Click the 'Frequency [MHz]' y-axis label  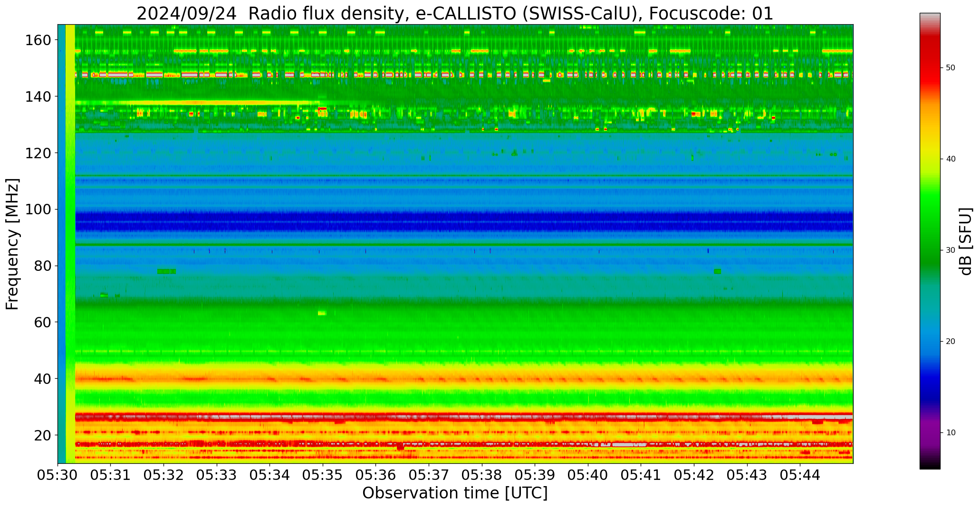(x=13, y=244)
